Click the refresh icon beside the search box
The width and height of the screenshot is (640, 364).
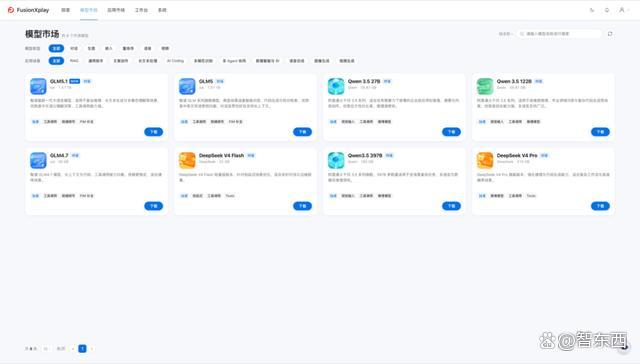point(610,34)
